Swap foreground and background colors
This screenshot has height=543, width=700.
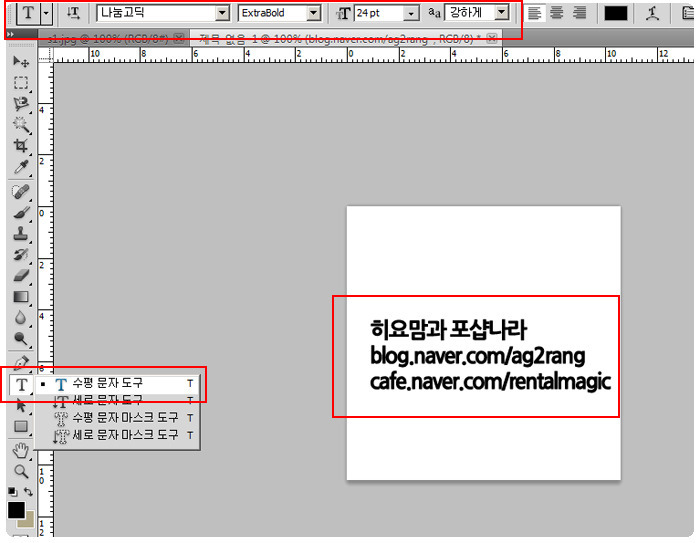(28, 492)
